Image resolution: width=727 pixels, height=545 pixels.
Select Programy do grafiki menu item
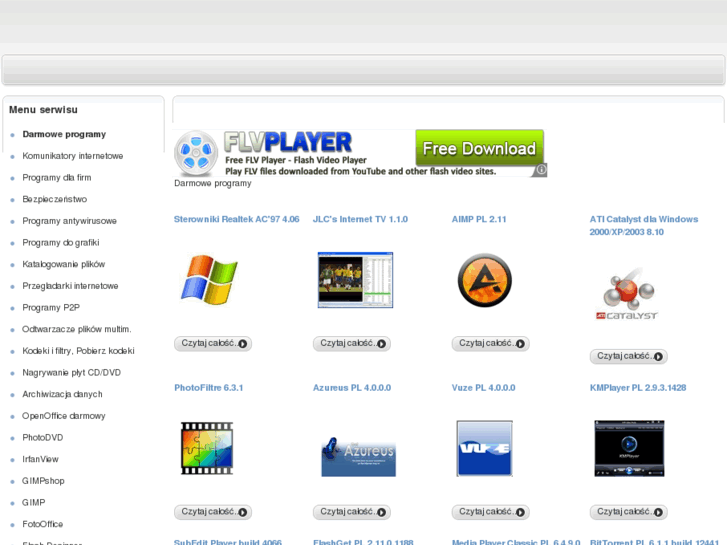click(x=61, y=243)
